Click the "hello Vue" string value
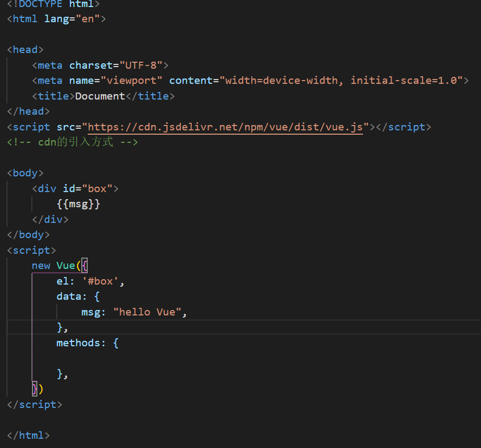This screenshot has width=481, height=448. click(x=147, y=312)
